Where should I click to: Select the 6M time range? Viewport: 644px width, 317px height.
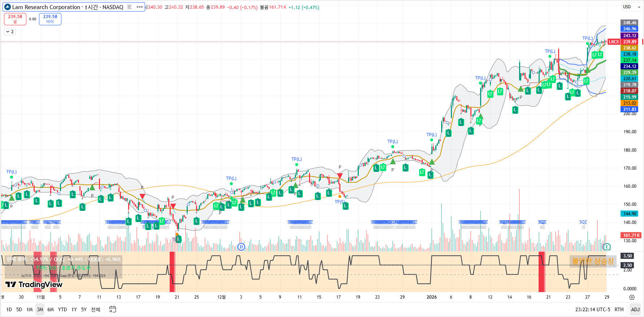click(x=51, y=309)
